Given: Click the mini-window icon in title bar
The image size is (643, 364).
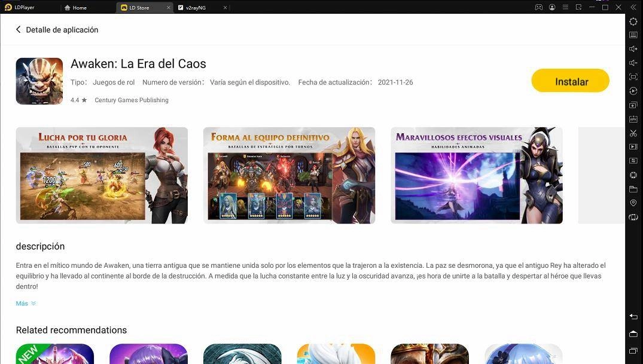Looking at the screenshot, I should coord(578,7).
